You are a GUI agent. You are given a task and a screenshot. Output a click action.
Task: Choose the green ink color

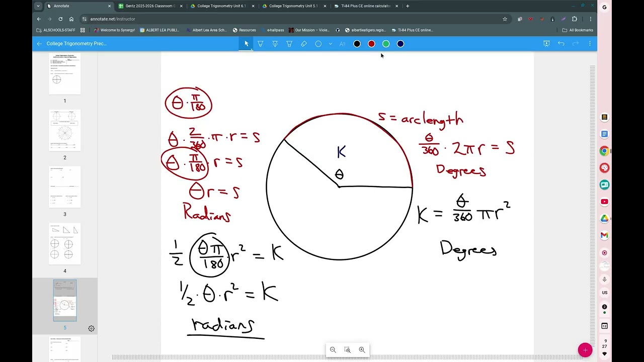tap(386, 44)
